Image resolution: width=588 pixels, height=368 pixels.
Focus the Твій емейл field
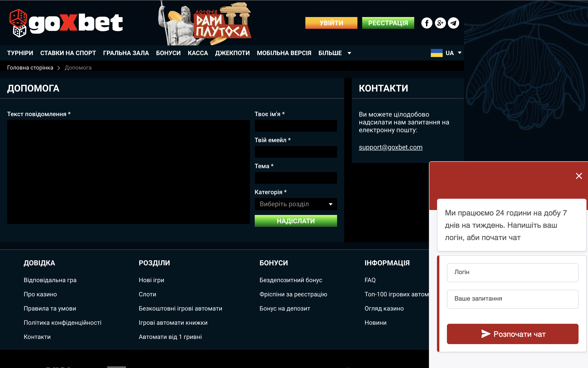296,152
